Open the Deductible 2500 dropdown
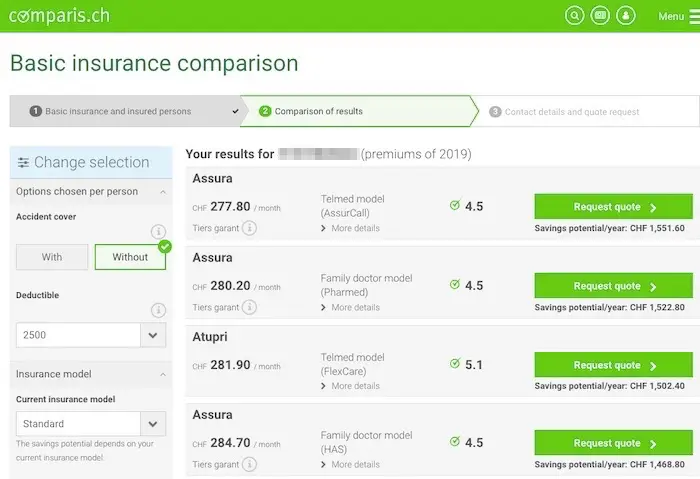This screenshot has height=479, width=700. (152, 336)
